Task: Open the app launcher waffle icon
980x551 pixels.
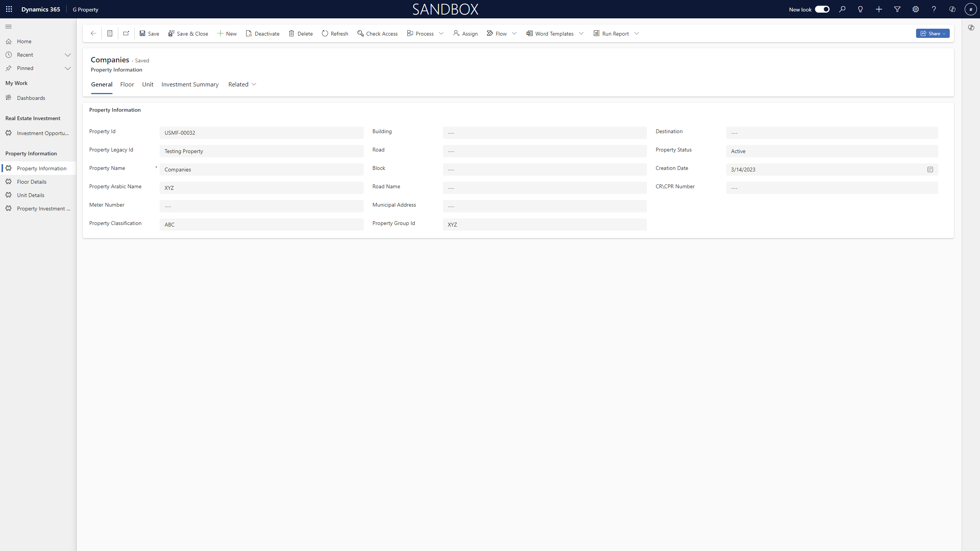Action: point(9,9)
